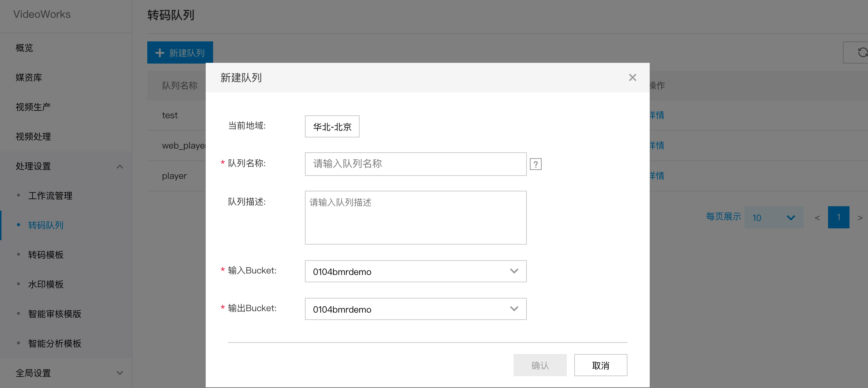This screenshot has width=868, height=388.
Task: Open the 输出Bucket dropdown
Action: pos(416,309)
